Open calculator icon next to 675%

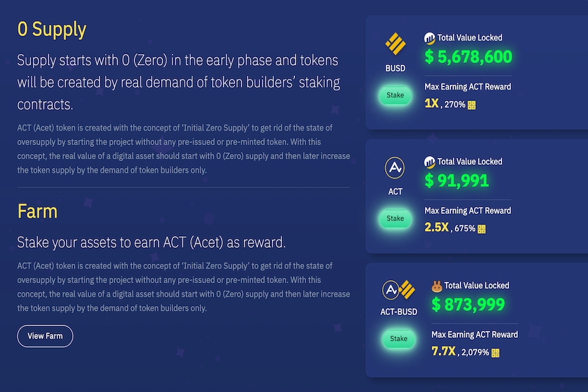(x=482, y=229)
